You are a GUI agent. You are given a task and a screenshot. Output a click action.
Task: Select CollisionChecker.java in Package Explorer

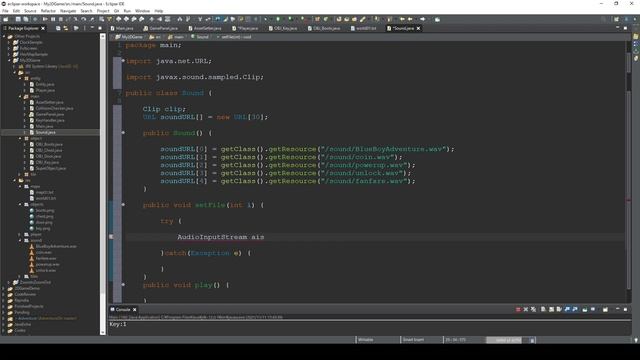51,108
